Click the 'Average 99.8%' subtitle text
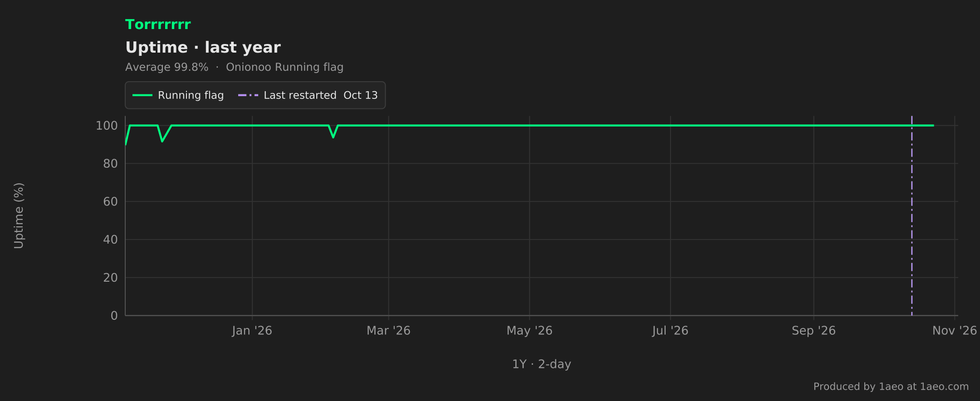The width and height of the screenshot is (980, 401). tap(167, 67)
